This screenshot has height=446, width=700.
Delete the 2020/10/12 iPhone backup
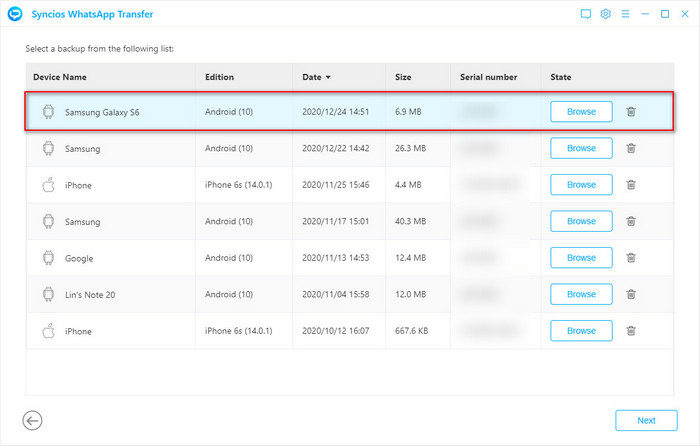[x=631, y=331]
